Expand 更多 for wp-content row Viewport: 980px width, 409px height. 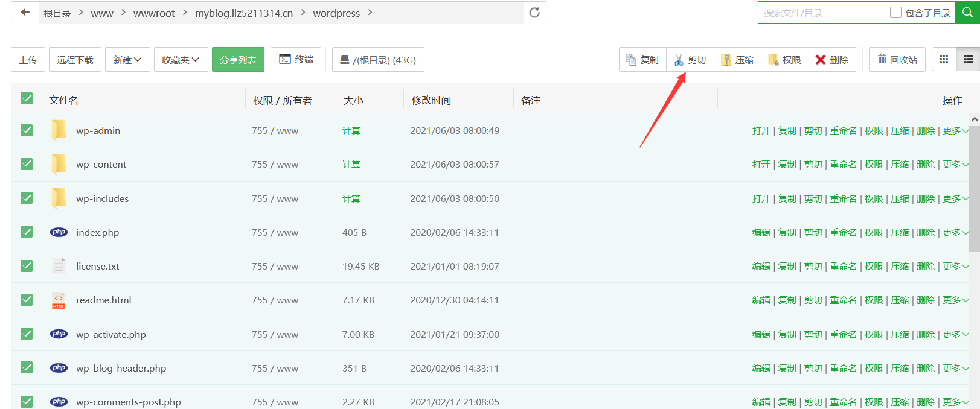pos(955,164)
